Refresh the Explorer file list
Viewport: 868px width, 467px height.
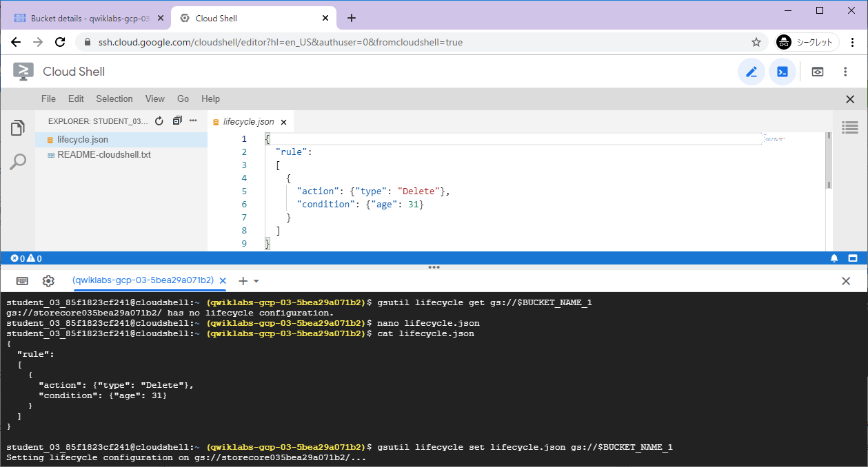click(159, 121)
